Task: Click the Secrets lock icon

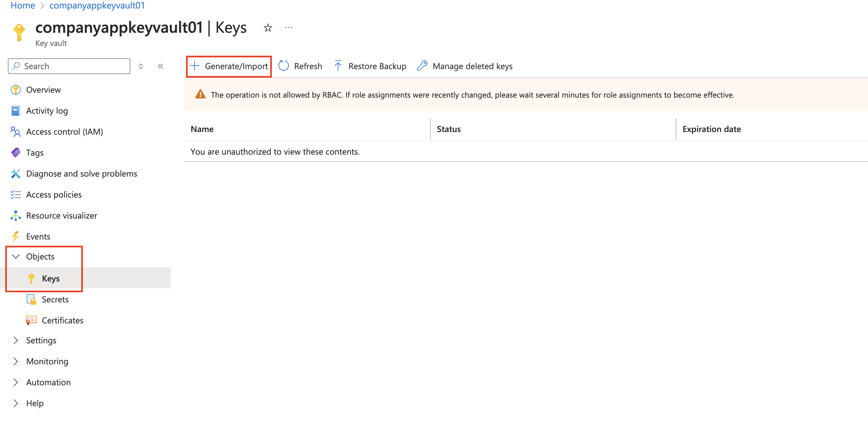Action: 31,299
